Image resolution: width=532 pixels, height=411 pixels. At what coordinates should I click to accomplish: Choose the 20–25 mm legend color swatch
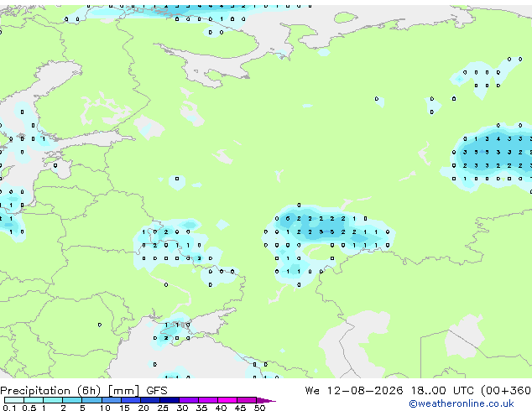[x=150, y=400]
